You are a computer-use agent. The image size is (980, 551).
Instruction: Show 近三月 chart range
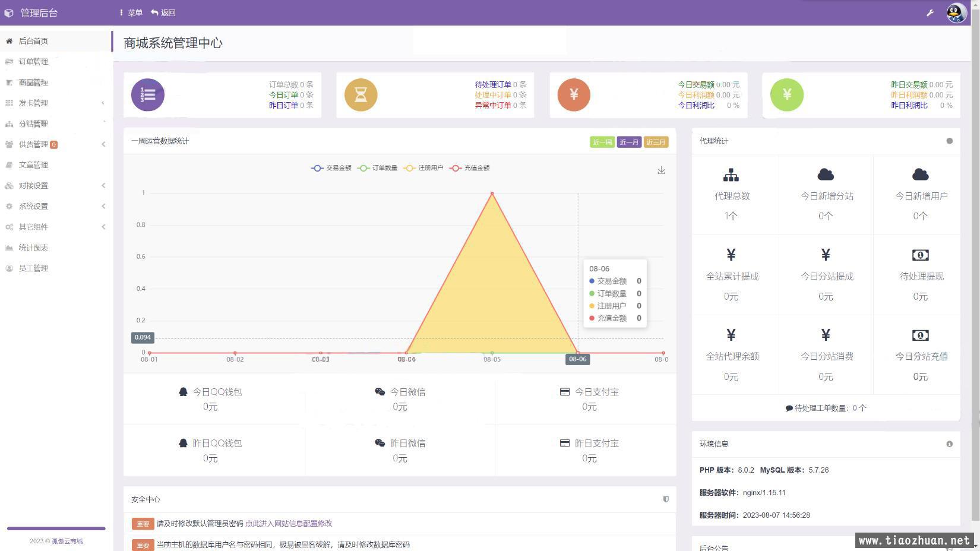(656, 142)
